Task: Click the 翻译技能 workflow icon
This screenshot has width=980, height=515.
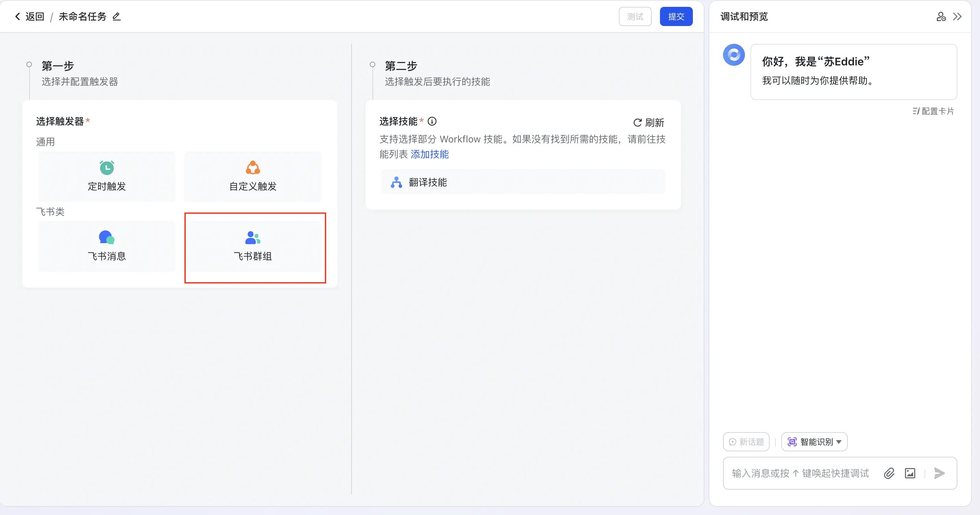Action: 396,183
